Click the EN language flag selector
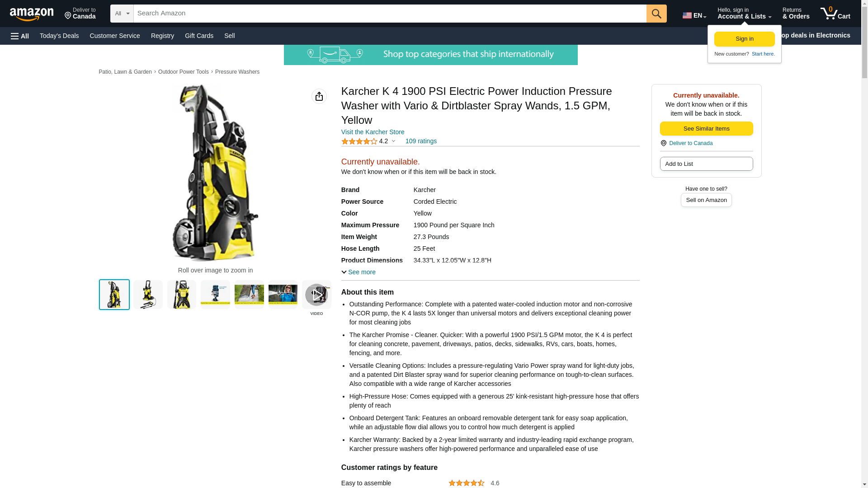Screen dimensions: 868x488 point(694,15)
